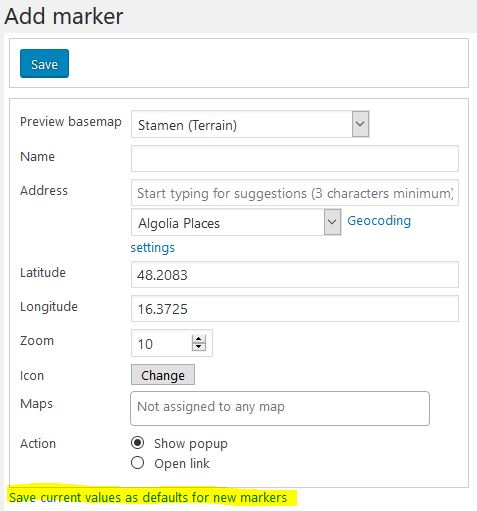Click the Longitude field showing 16.3725
The width and height of the screenshot is (477, 511).
(295, 309)
